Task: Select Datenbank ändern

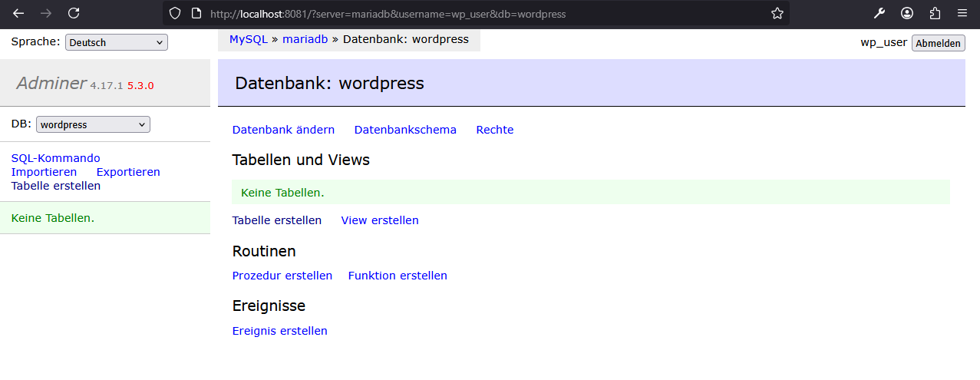Action: [x=283, y=130]
